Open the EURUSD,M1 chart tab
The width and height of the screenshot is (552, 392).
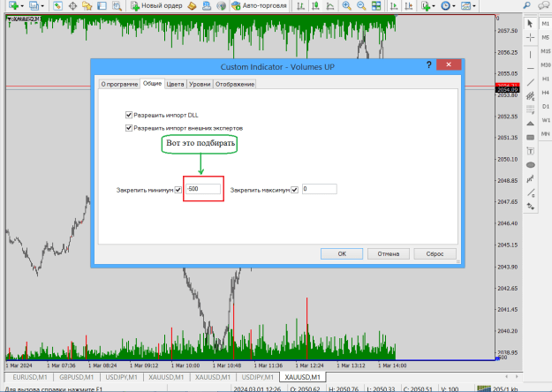click(x=29, y=377)
